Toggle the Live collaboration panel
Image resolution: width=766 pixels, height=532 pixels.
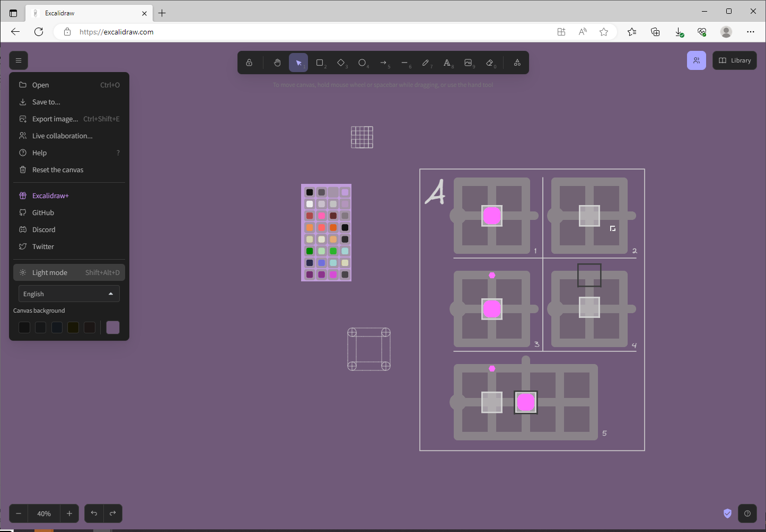696,60
